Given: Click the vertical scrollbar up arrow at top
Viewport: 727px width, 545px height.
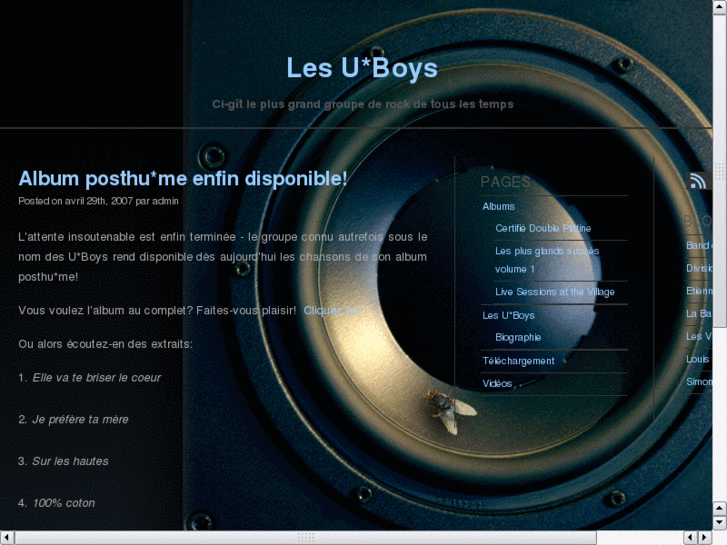Looking at the screenshot, I should pos(719,8).
